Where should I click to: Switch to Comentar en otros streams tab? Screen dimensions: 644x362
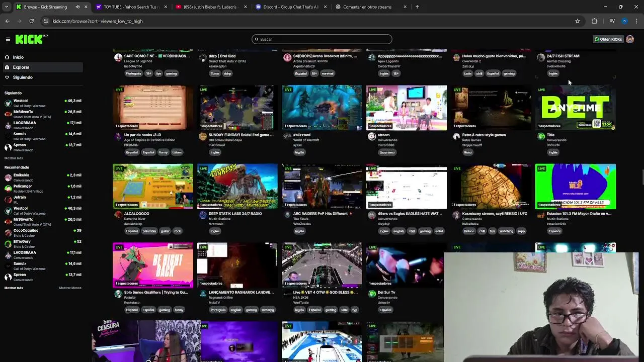point(370,7)
